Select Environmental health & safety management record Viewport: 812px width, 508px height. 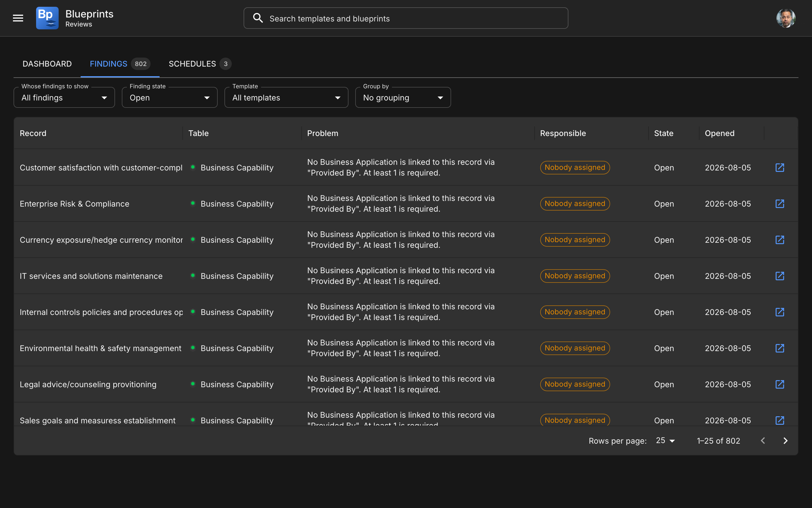(x=100, y=348)
